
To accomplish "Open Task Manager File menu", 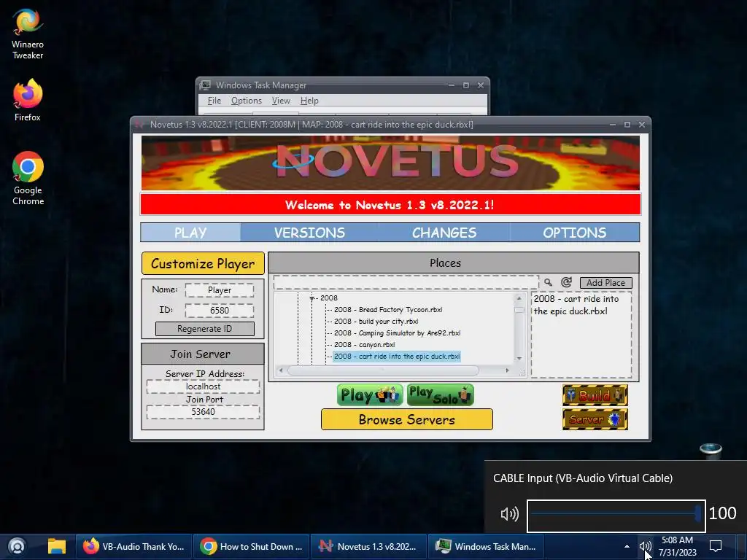I will click(214, 101).
